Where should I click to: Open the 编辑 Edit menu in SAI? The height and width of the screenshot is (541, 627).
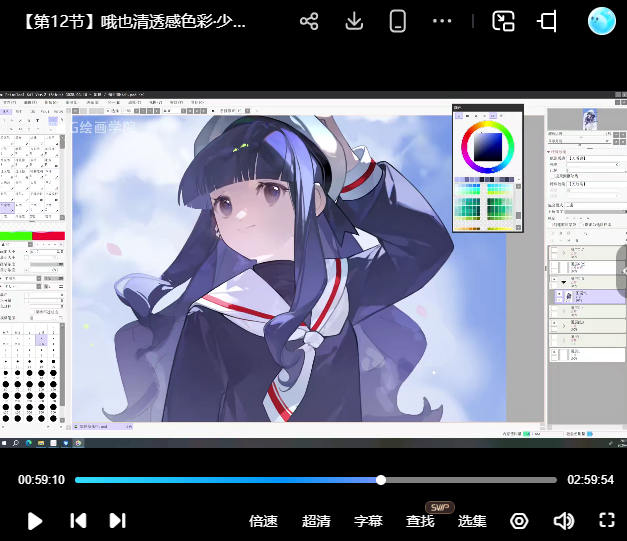click(30, 103)
